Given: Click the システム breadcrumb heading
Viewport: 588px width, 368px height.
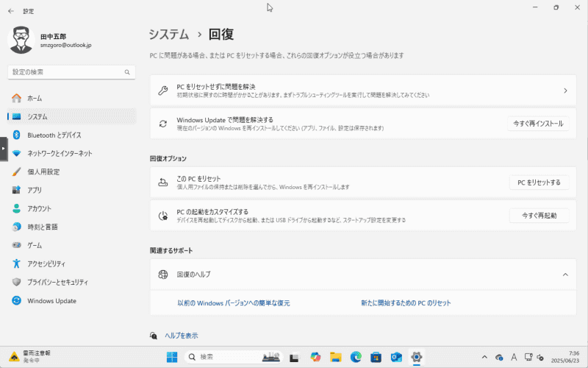Looking at the screenshot, I should coord(169,35).
